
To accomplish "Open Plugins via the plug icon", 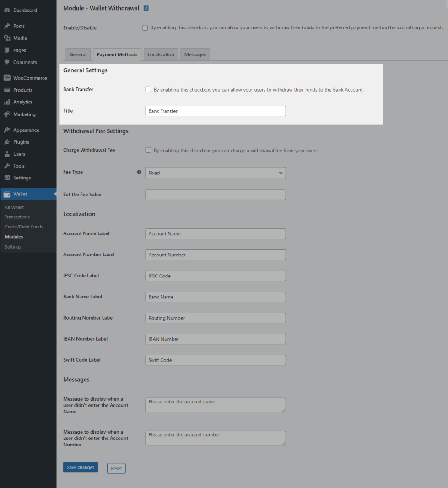I will coord(7,142).
